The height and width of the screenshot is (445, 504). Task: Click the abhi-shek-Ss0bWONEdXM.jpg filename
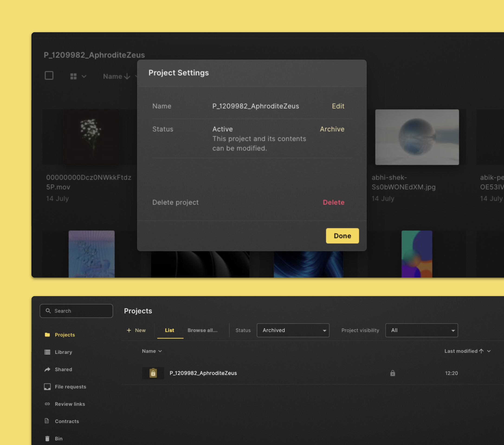[x=403, y=182]
